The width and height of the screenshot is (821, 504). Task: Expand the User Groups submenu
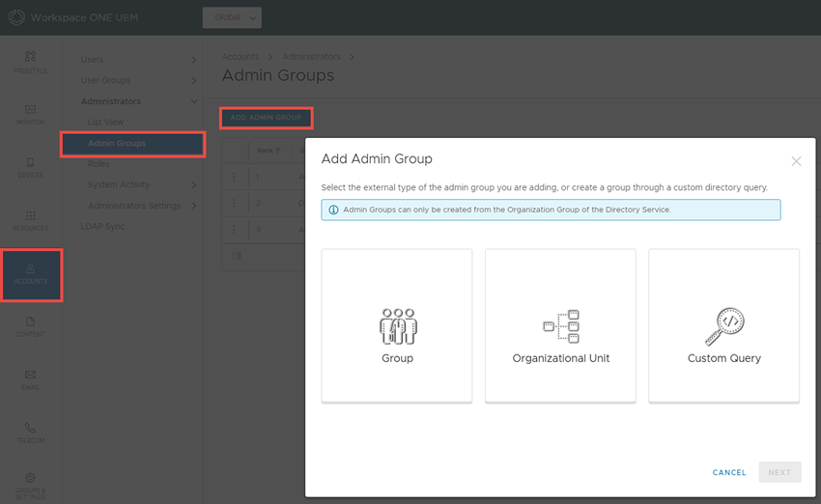[x=194, y=80]
